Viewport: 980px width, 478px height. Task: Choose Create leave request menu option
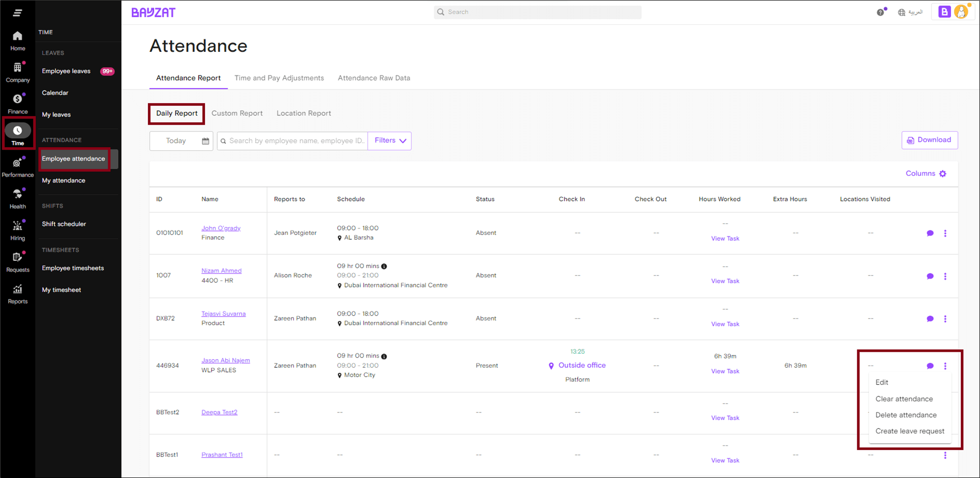point(910,431)
